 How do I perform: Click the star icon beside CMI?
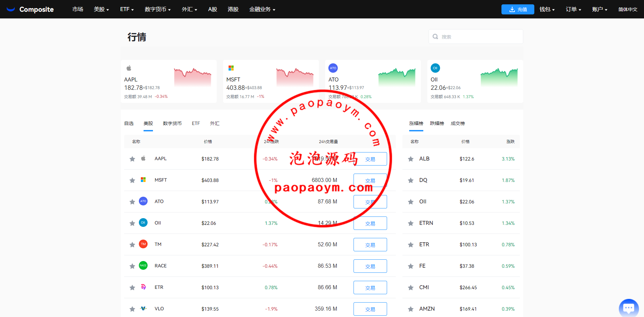click(x=411, y=288)
